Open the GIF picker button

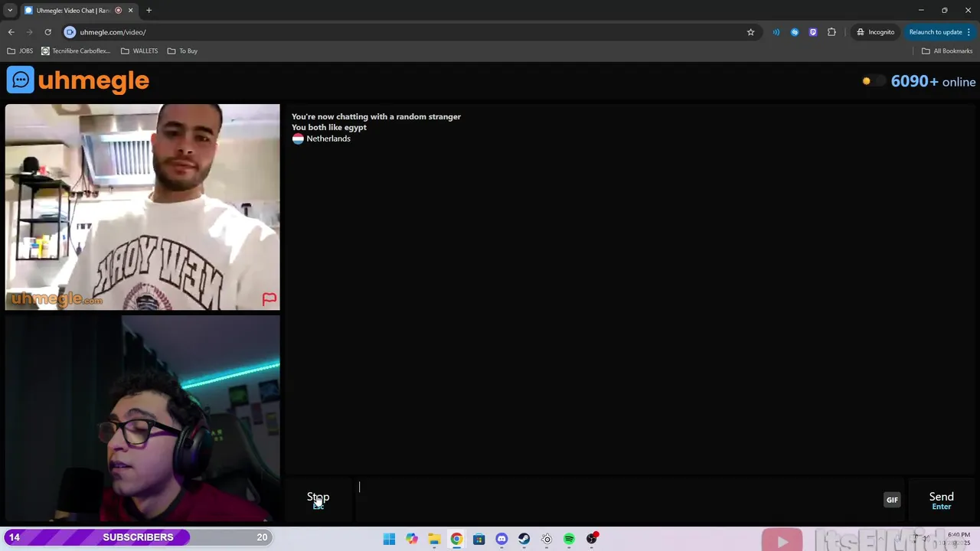click(x=892, y=500)
